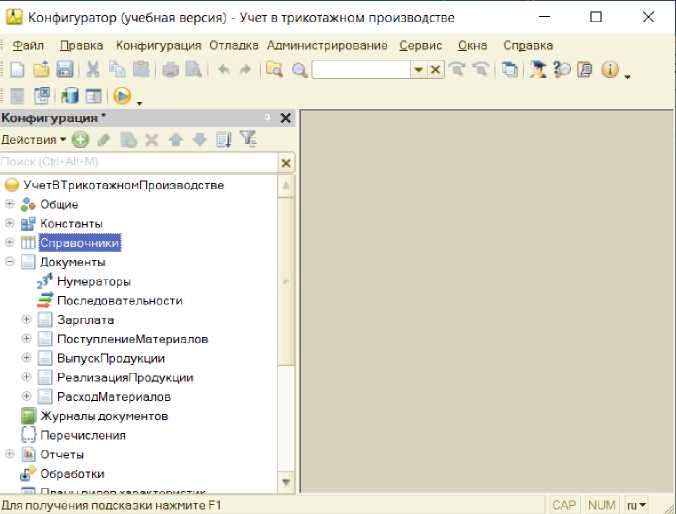The image size is (676, 514).
Task: Click the ru language indicator in status bar
Action: [x=636, y=505]
